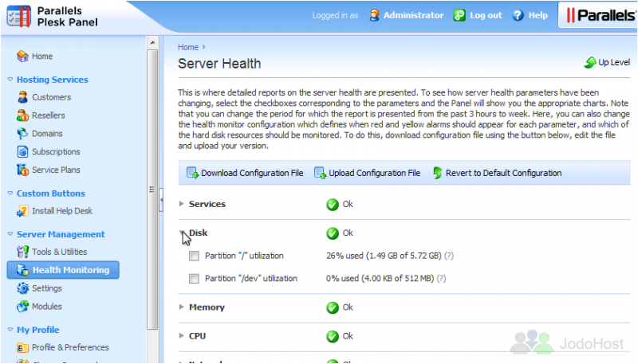This screenshot has width=638, height=364.
Task: Click the Upload Configuration File icon
Action: click(x=321, y=173)
